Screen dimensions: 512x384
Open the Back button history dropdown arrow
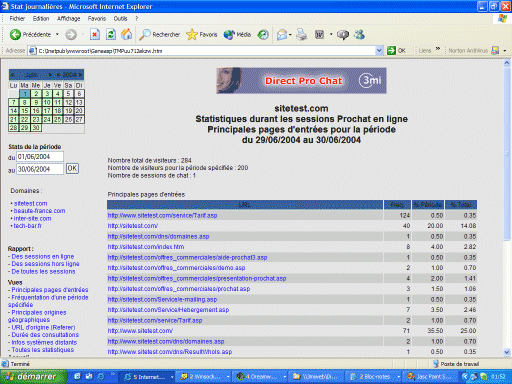pyautogui.click(x=57, y=34)
